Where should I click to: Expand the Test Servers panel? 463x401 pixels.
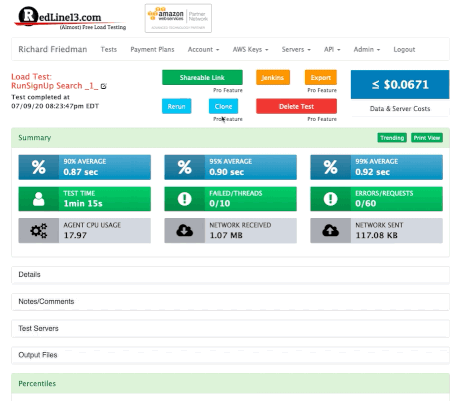pyautogui.click(x=230, y=328)
